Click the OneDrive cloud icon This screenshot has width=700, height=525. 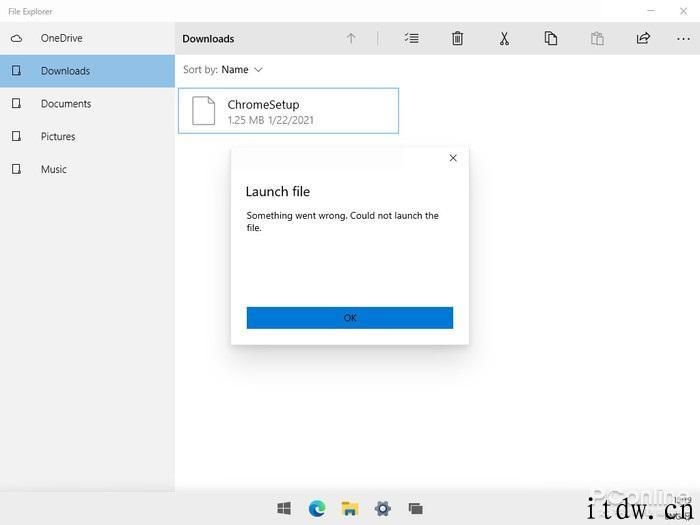[17, 38]
